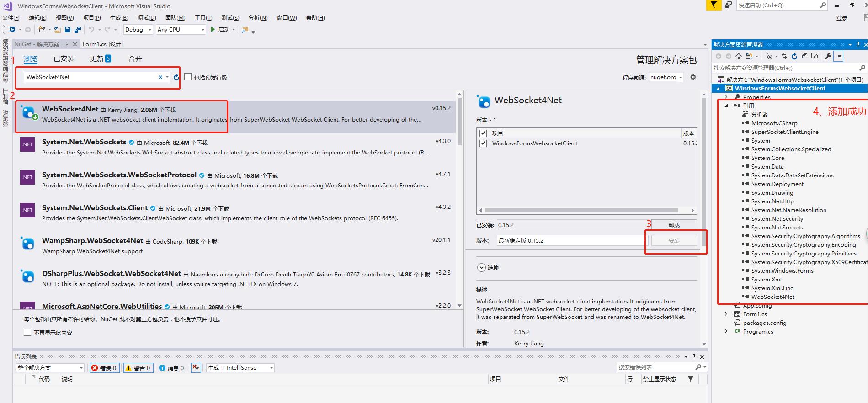Open the 生成(B) menu
868x403 pixels.
(119, 18)
